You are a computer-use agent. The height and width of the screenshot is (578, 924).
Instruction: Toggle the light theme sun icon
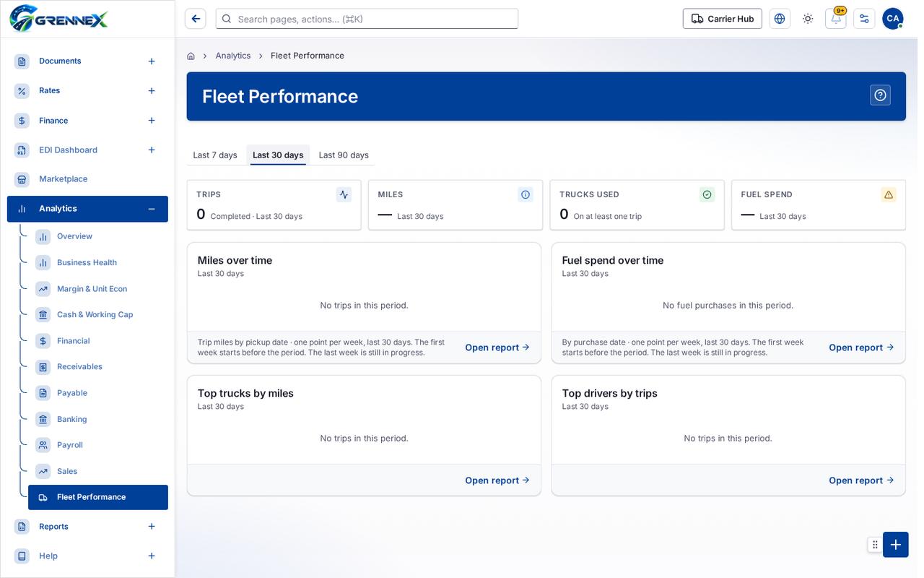pyautogui.click(x=808, y=19)
